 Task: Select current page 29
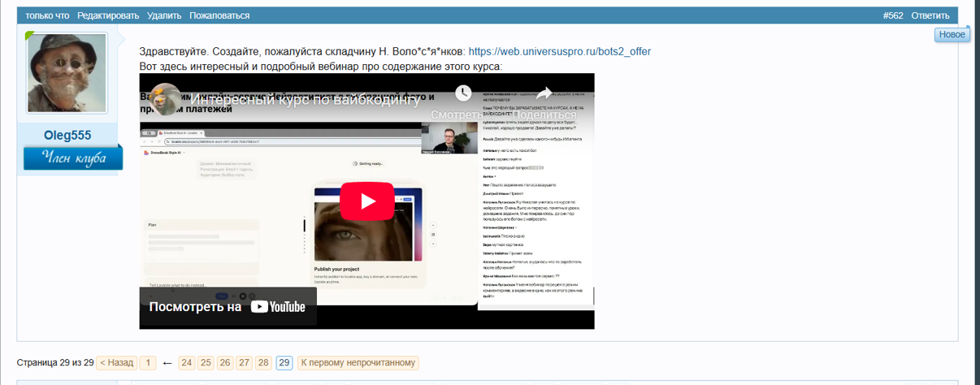(284, 363)
